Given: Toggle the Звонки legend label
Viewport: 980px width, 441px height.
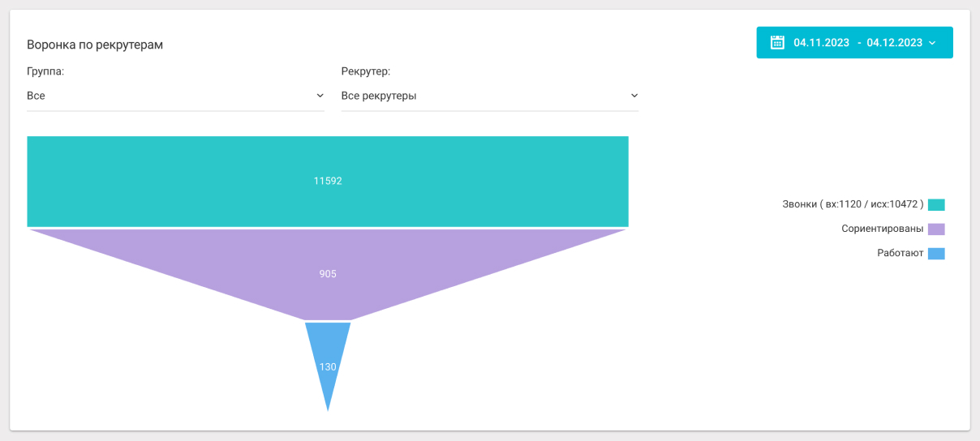Looking at the screenshot, I should [853, 204].
